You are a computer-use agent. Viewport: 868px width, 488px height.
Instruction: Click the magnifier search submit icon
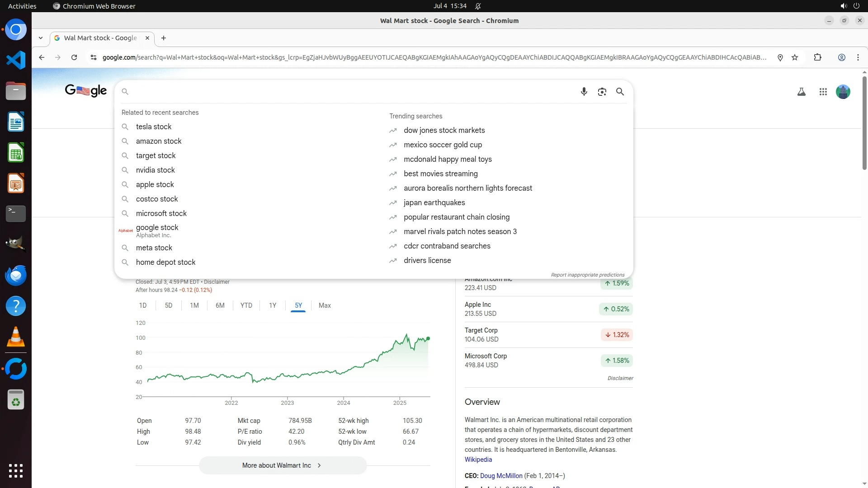point(620,92)
